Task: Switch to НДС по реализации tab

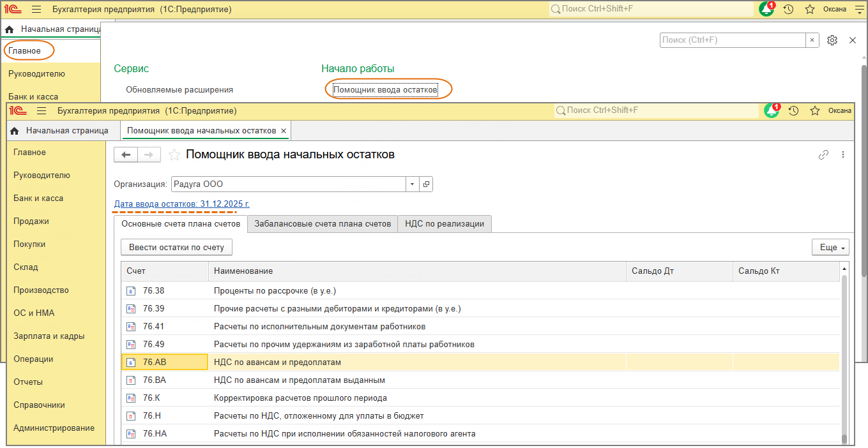Action: 445,224
